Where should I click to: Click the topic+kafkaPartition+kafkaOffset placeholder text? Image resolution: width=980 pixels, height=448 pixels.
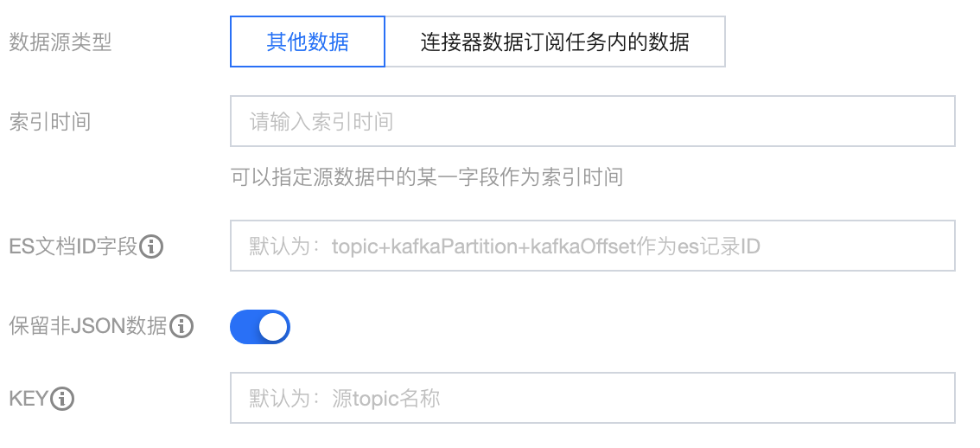coord(505,247)
